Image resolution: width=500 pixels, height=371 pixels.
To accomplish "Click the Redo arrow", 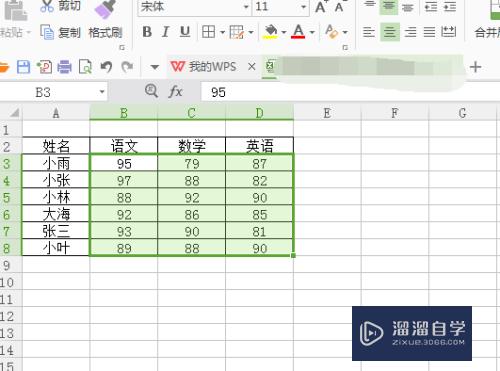I will pyautogui.click(x=127, y=67).
